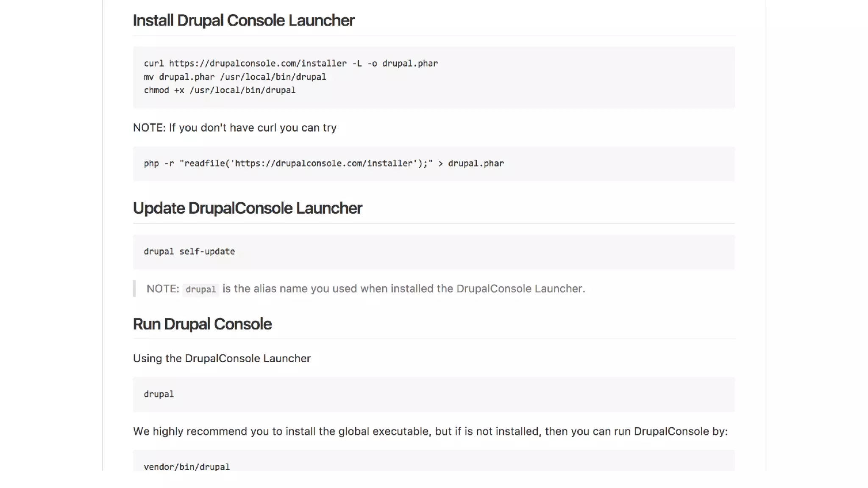Viewport: 868px width, 488px height.
Task: Click the note about not having curl
Action: click(234, 128)
